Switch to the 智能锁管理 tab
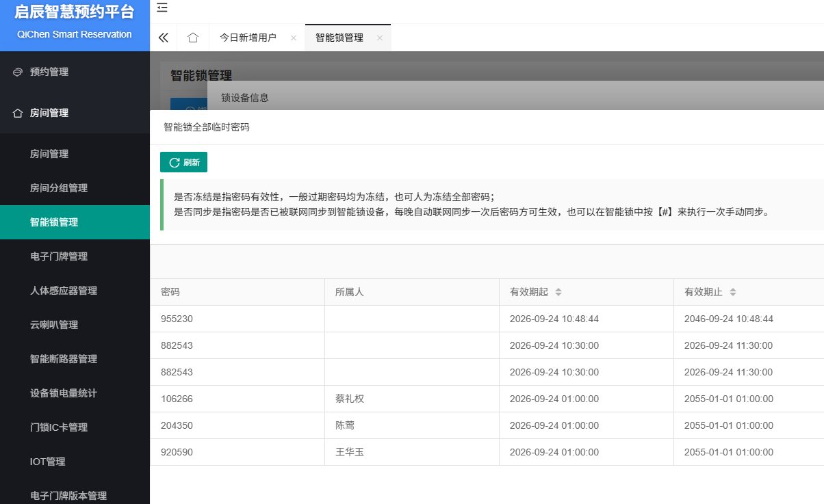The image size is (824, 504). [339, 38]
